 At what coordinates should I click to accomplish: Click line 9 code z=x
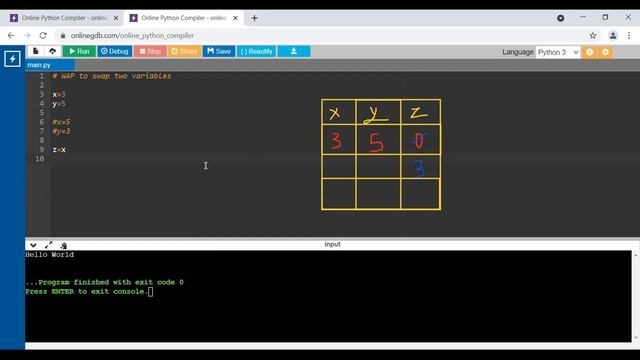click(59, 150)
